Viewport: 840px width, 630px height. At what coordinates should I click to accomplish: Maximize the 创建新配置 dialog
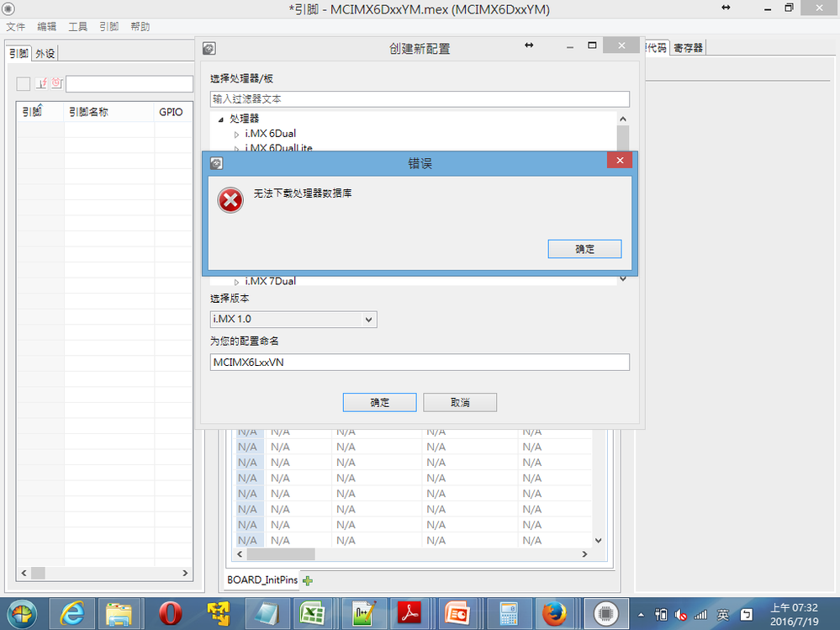point(592,45)
